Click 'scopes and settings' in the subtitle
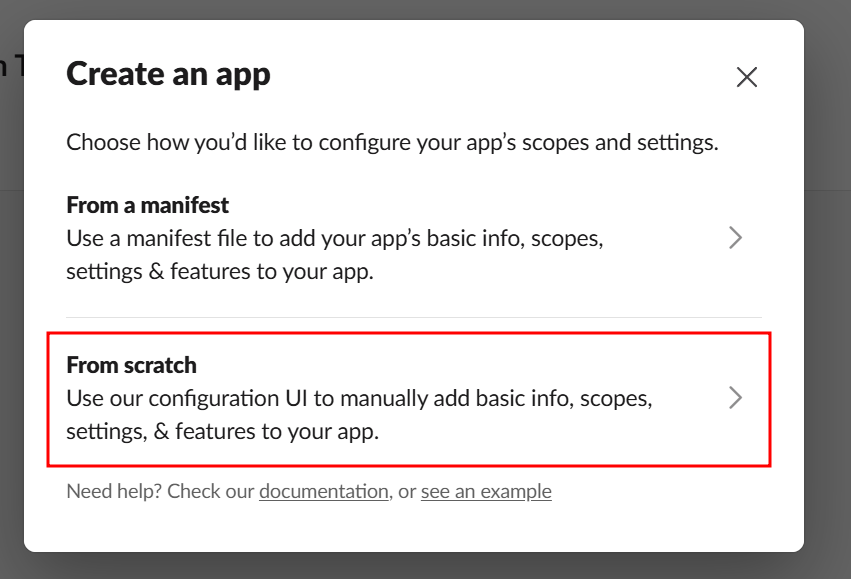 [620, 142]
